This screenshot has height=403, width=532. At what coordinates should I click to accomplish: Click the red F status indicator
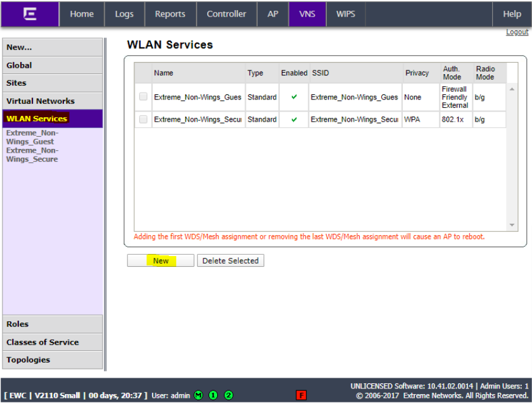coord(301,395)
